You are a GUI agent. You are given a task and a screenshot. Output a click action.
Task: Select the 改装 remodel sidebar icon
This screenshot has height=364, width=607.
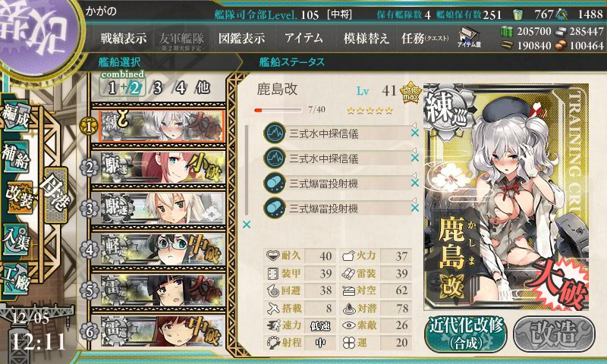[x=18, y=196]
